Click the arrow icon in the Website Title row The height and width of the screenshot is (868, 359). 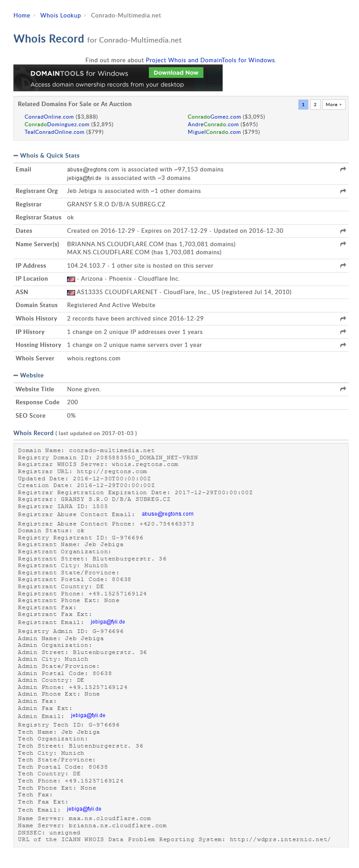click(343, 389)
